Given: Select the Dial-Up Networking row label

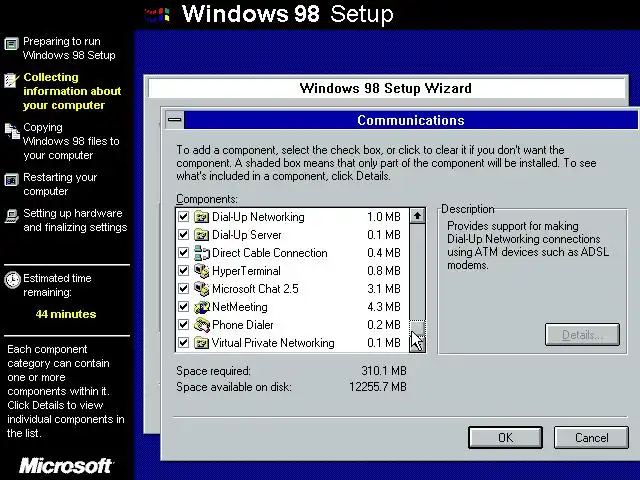Looking at the screenshot, I should (258, 217).
